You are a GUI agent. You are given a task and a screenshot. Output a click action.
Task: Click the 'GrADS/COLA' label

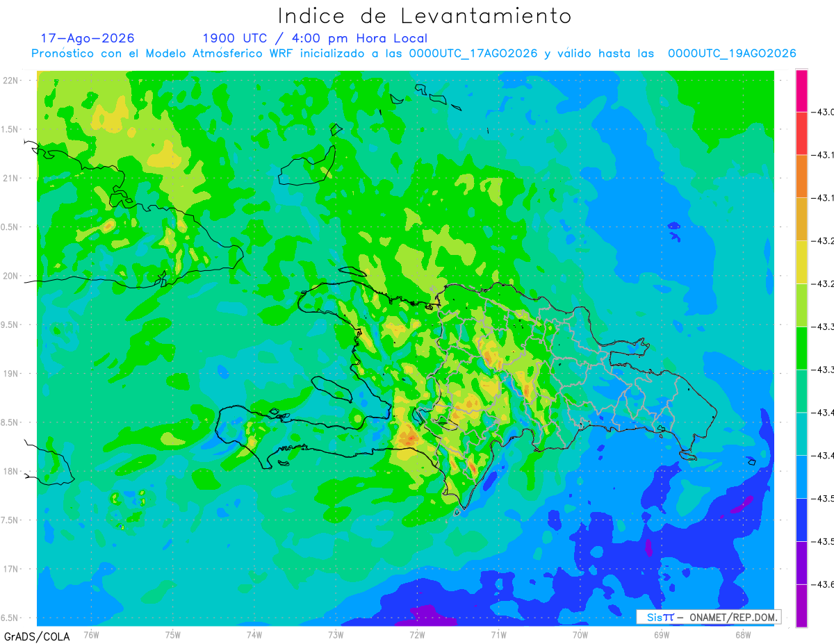pyautogui.click(x=37, y=636)
